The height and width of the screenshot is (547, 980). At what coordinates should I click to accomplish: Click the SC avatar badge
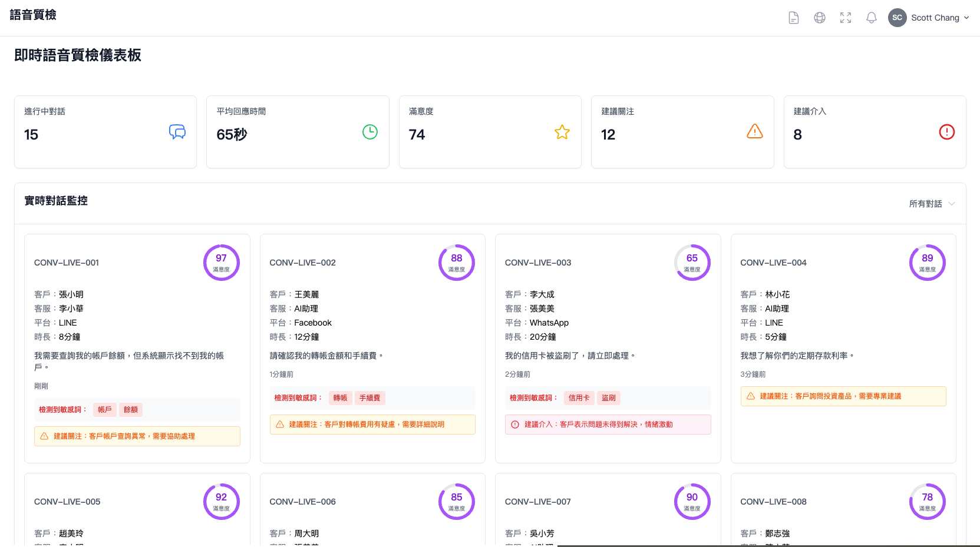(897, 18)
